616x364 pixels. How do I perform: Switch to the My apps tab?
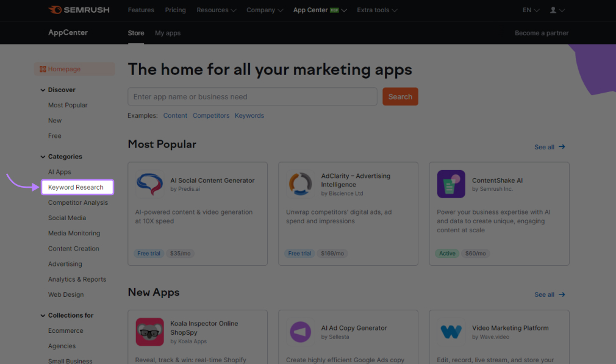(x=168, y=33)
